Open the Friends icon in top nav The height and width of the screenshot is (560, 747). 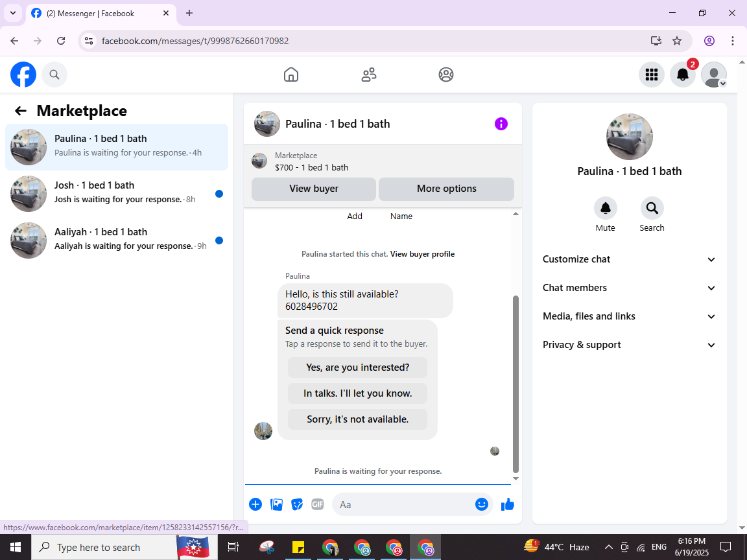pos(369,75)
